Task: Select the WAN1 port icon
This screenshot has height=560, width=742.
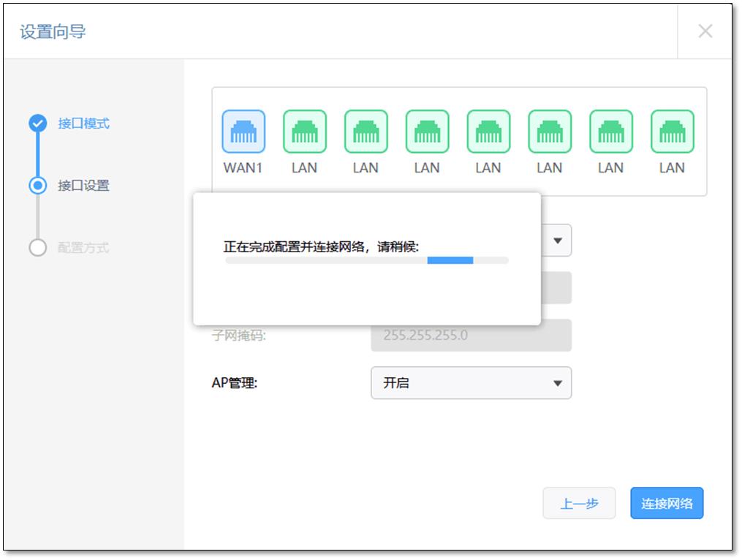Action: click(242, 132)
